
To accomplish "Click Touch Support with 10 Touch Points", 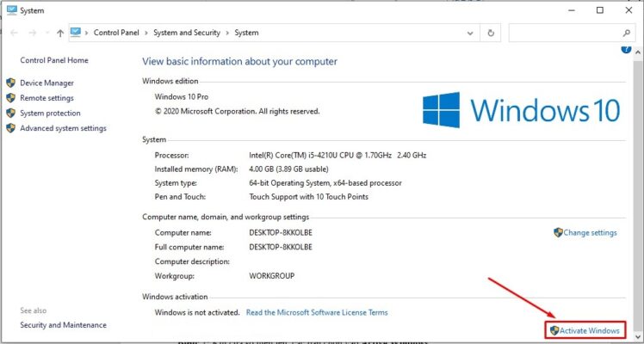I will coord(308,197).
